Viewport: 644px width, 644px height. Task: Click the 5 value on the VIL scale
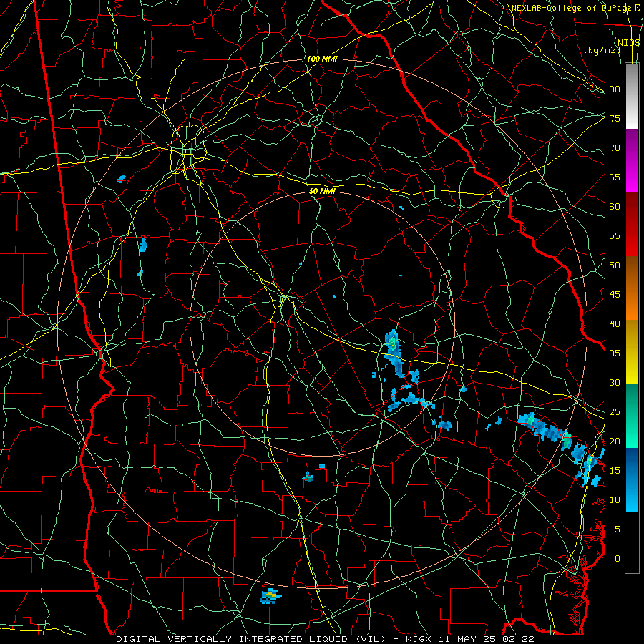click(x=618, y=530)
